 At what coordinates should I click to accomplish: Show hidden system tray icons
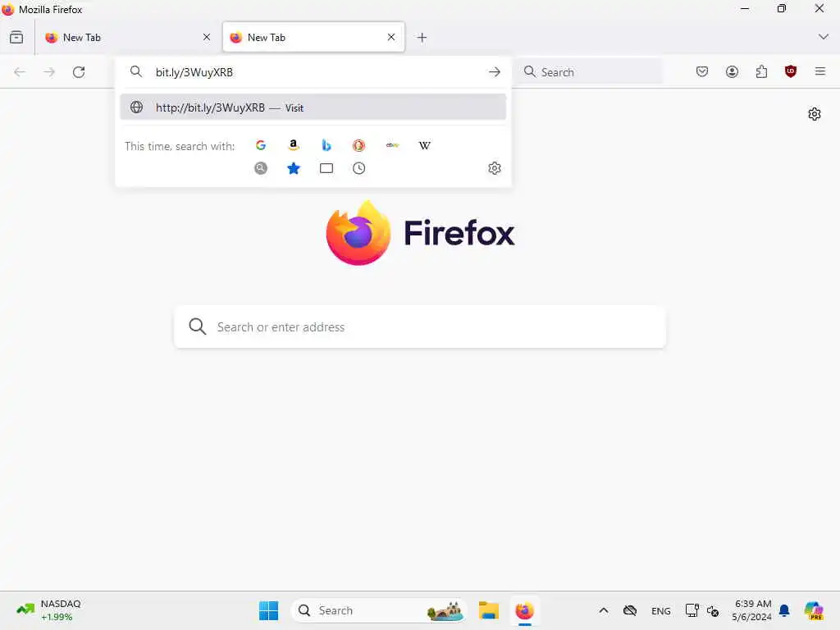[x=603, y=610]
